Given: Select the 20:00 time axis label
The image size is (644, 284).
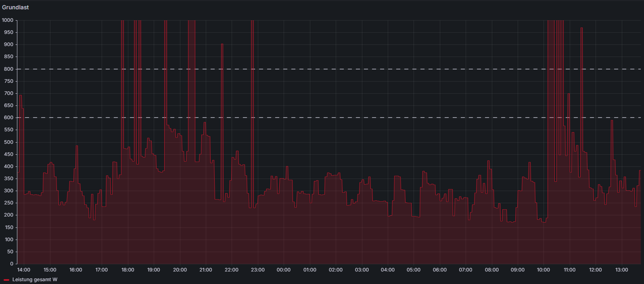Looking at the screenshot, I should point(180,270).
